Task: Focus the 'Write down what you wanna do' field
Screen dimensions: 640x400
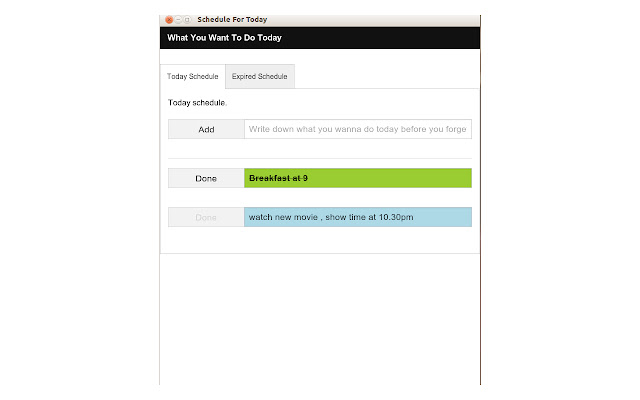Action: point(358,129)
